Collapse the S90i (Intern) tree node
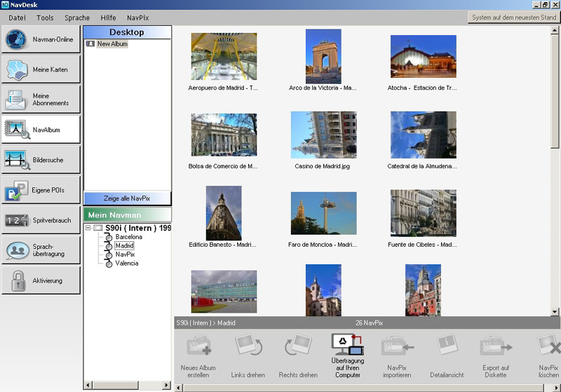The width and height of the screenshot is (561, 392). pos(88,228)
